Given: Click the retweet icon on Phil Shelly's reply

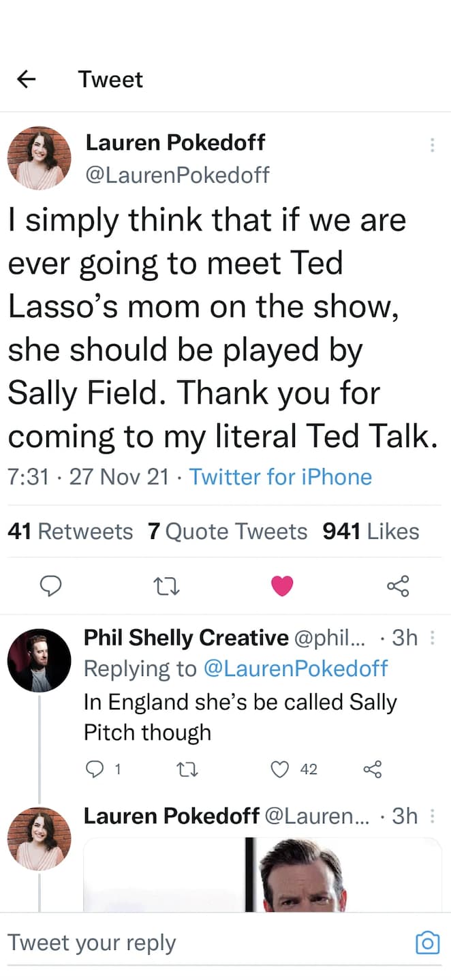Looking at the screenshot, I should [x=187, y=769].
